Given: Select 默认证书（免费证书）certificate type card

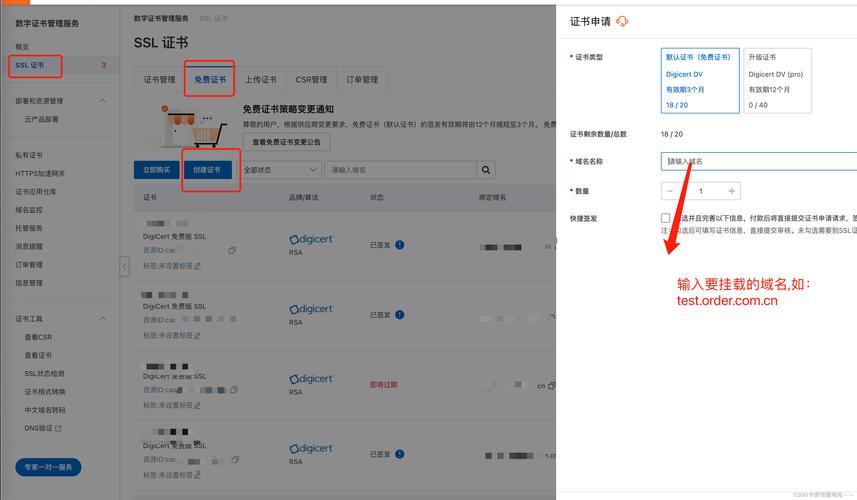Looking at the screenshot, I should 700,80.
